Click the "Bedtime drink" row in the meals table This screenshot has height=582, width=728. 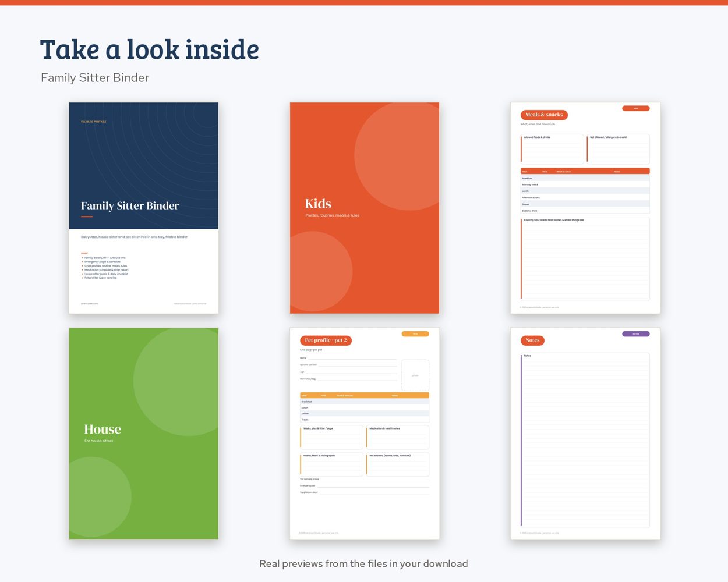point(585,211)
